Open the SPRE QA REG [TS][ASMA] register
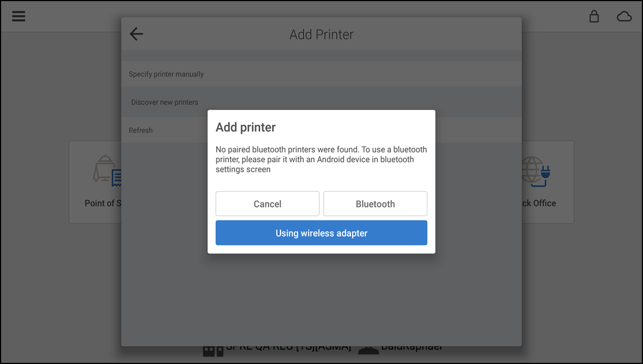 [x=288, y=346]
